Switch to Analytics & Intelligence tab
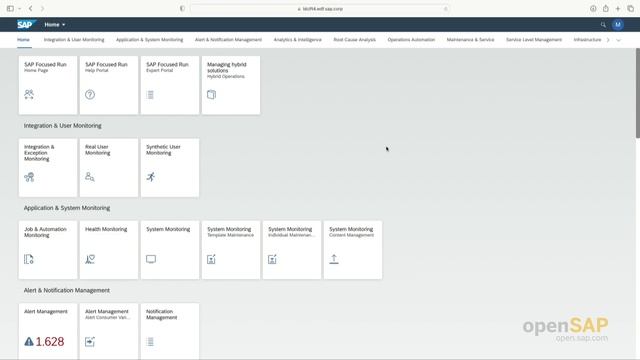The width and height of the screenshot is (640, 360). pos(298,40)
